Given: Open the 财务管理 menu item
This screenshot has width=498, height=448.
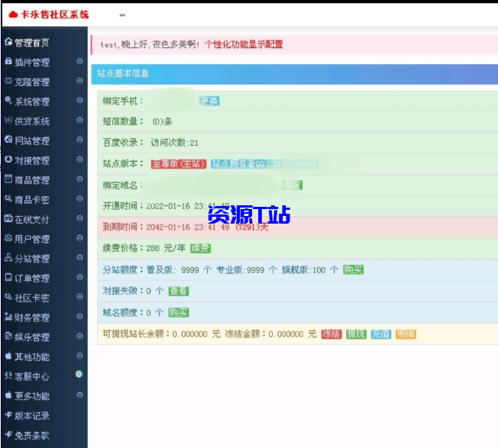Looking at the screenshot, I should pyautogui.click(x=44, y=317).
